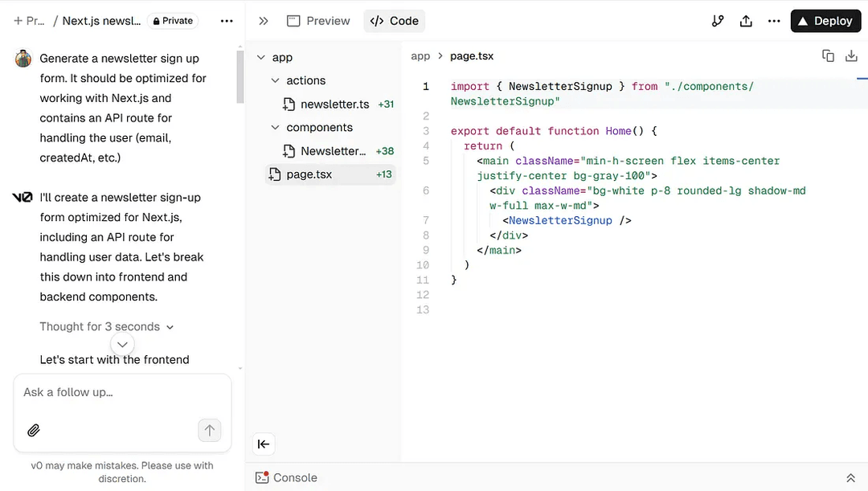Select the page.tsx file in tree
Screen dimensions: 868x491
click(330, 174)
